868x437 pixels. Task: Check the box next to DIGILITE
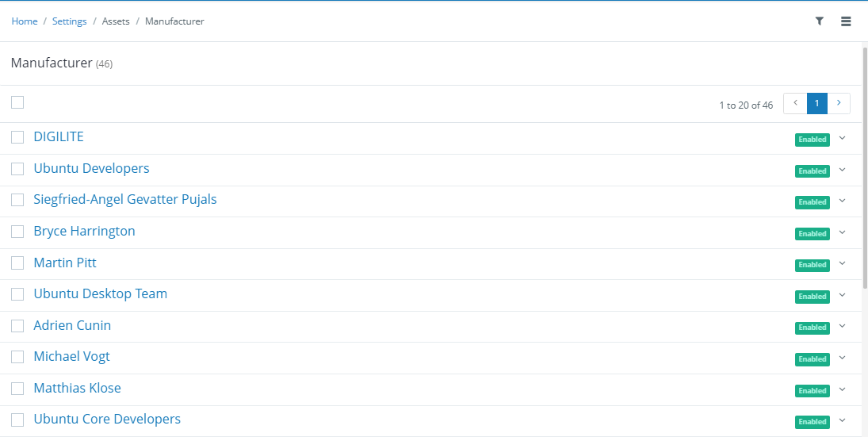(x=17, y=136)
